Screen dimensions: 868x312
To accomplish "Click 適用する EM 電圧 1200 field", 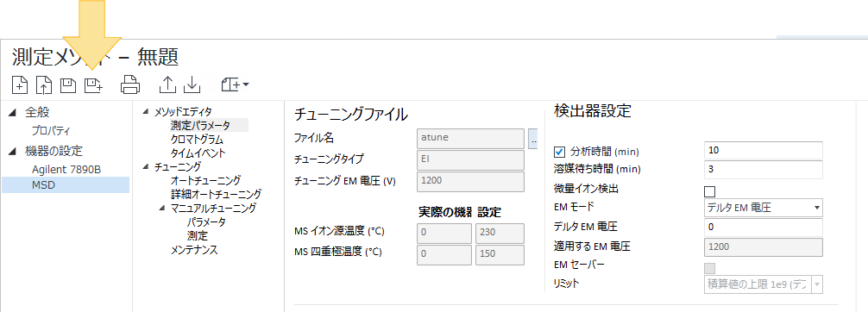I will [764, 246].
